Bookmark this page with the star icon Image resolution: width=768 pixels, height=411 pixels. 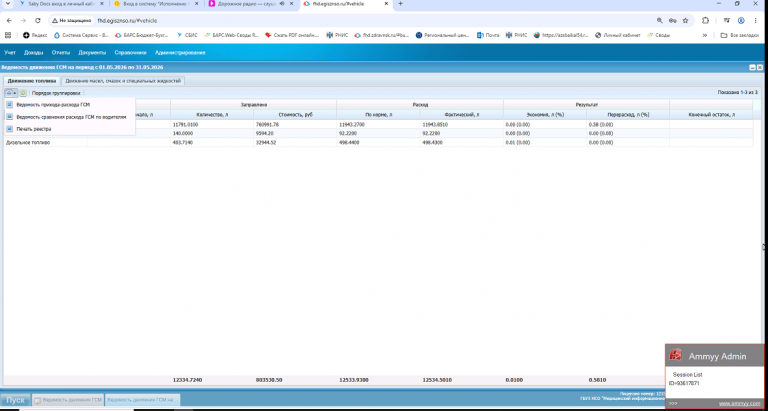[685, 21]
